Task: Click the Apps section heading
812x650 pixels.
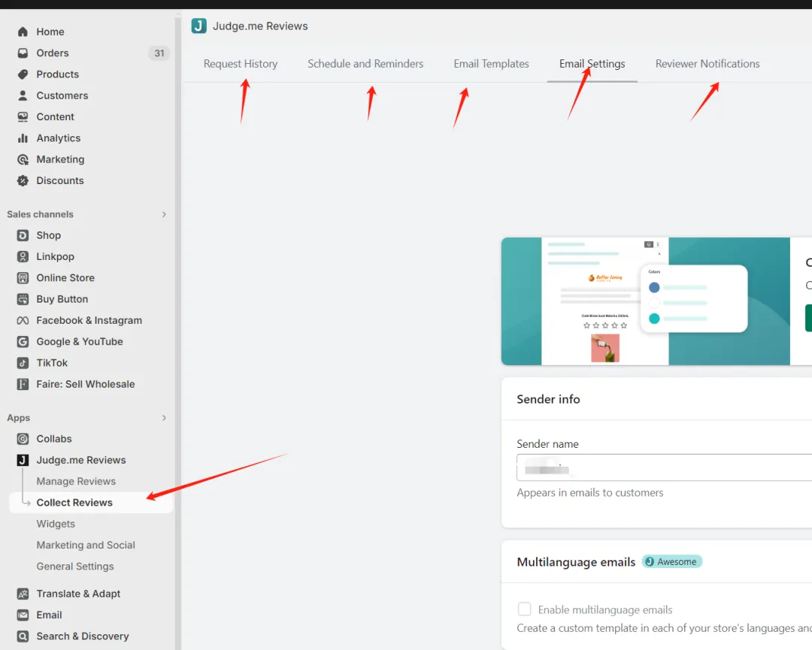Action: point(18,418)
